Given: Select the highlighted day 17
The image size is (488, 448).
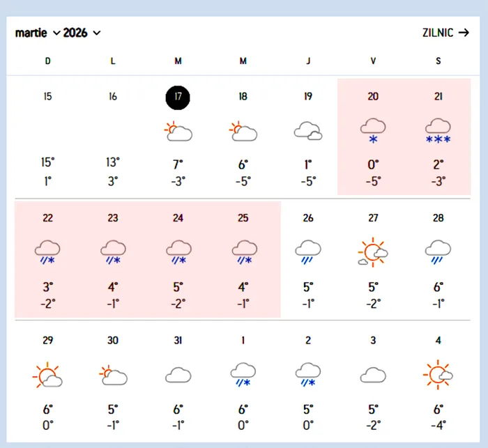Looking at the screenshot, I should [x=178, y=97].
